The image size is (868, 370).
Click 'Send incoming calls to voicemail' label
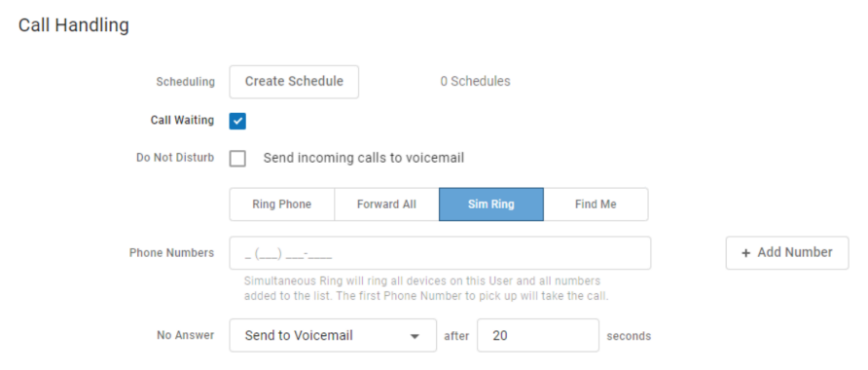coord(364,158)
